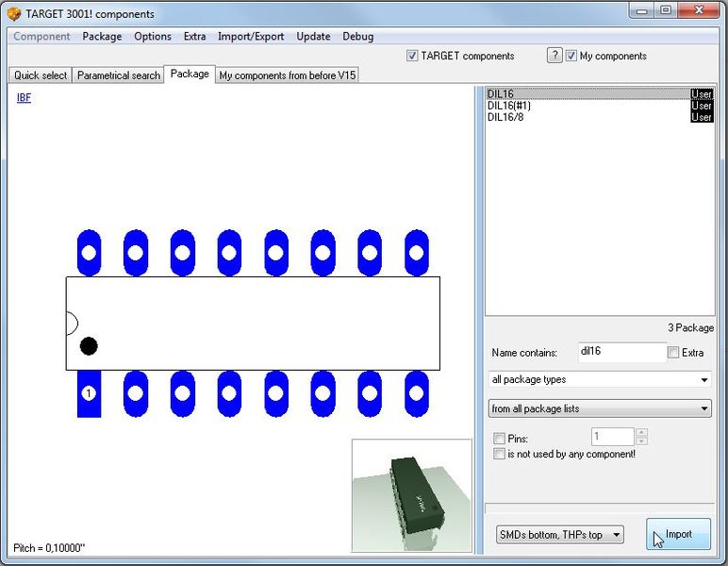Close the TARGET 3001! components window
This screenshot has width=728, height=566.
(x=699, y=10)
